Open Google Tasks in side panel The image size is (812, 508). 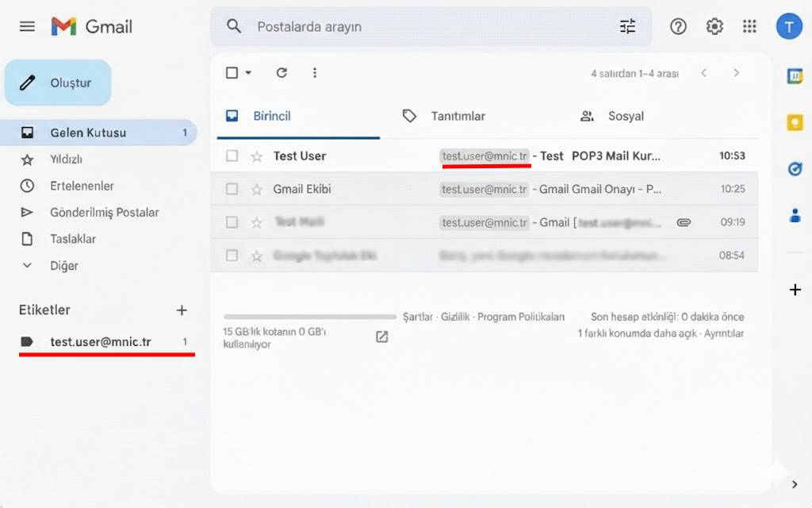point(795,168)
